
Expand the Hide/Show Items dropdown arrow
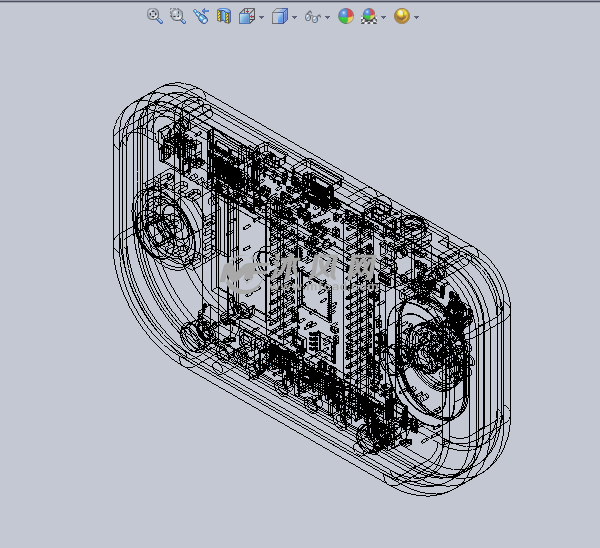(327, 17)
